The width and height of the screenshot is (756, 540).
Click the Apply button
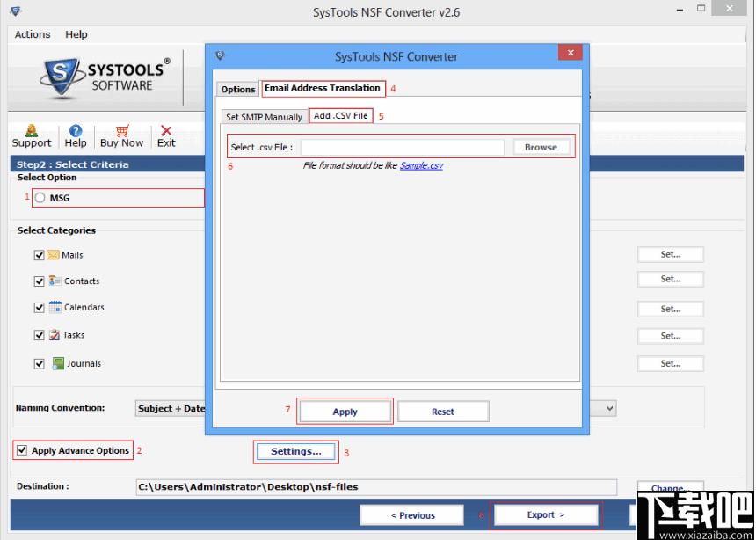click(x=345, y=412)
